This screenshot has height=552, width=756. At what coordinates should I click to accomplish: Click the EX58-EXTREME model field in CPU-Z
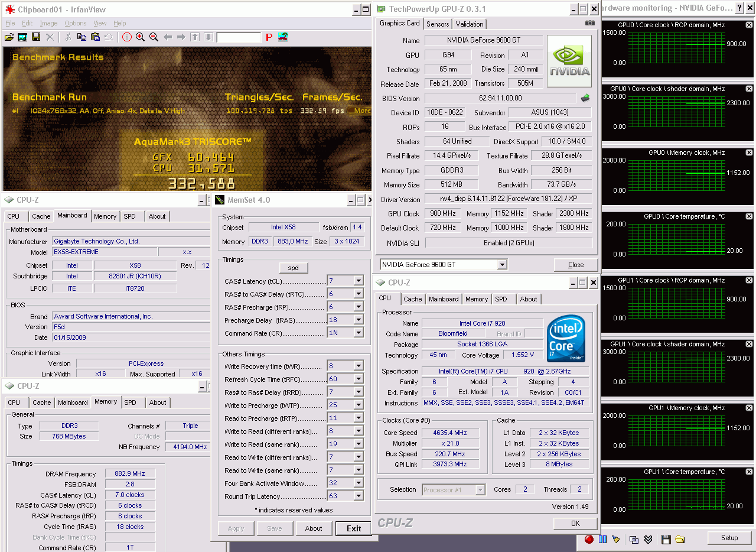coord(105,252)
